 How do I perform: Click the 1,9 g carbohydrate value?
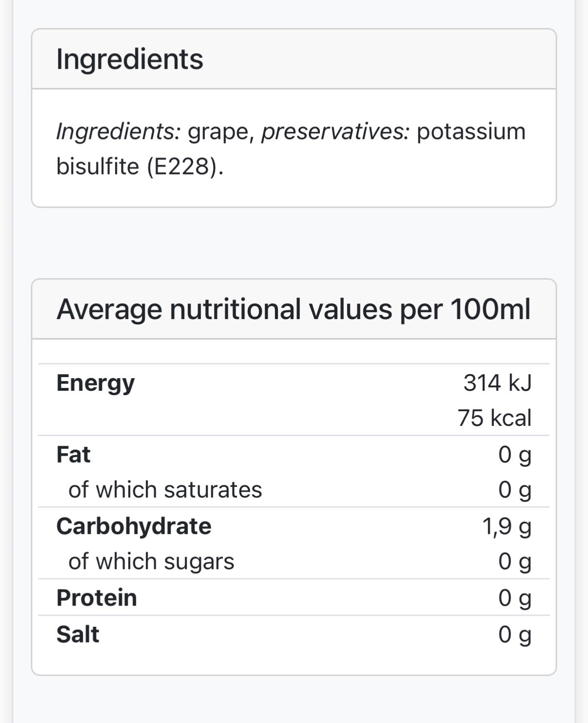507,526
